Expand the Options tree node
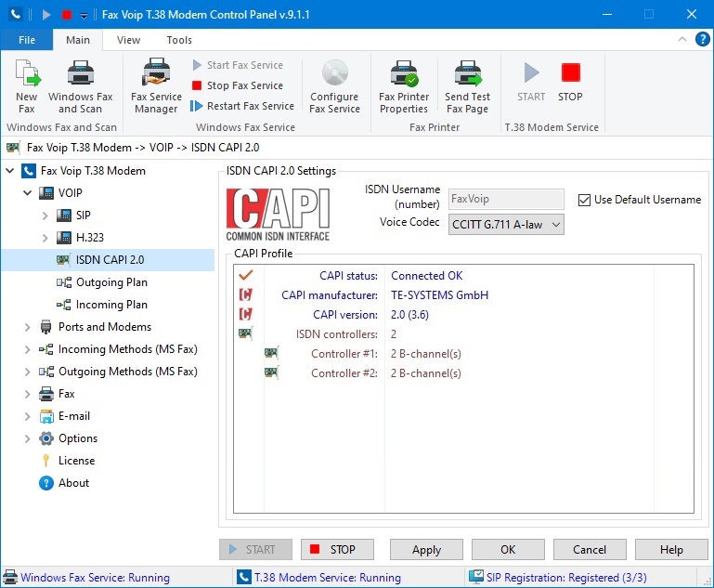 click(x=28, y=438)
